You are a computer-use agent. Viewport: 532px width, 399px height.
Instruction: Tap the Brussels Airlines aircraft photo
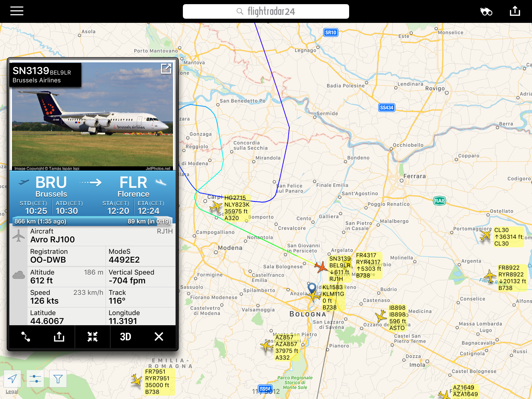point(92,116)
